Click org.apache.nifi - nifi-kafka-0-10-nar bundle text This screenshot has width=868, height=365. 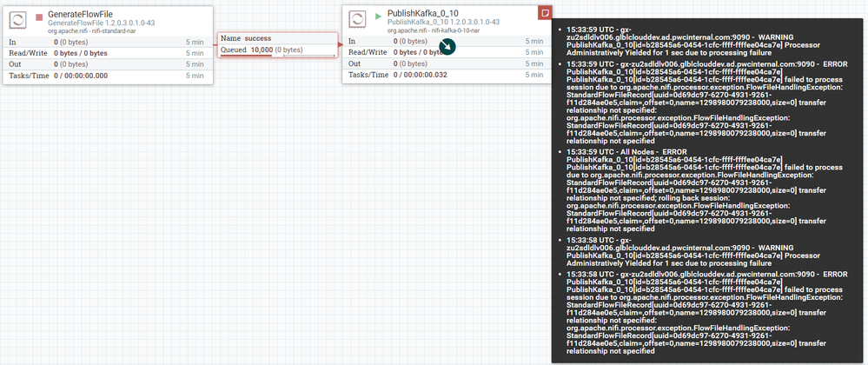pos(434,30)
